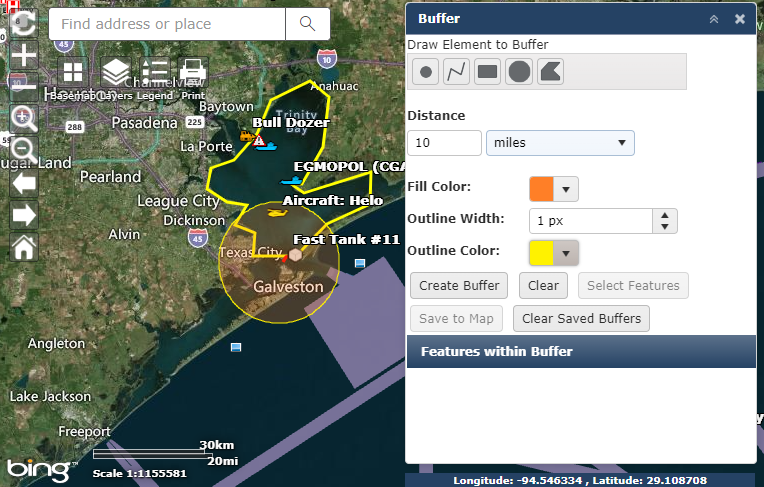This screenshot has height=487, width=764.
Task: Click the Distance value input field
Action: (x=444, y=143)
